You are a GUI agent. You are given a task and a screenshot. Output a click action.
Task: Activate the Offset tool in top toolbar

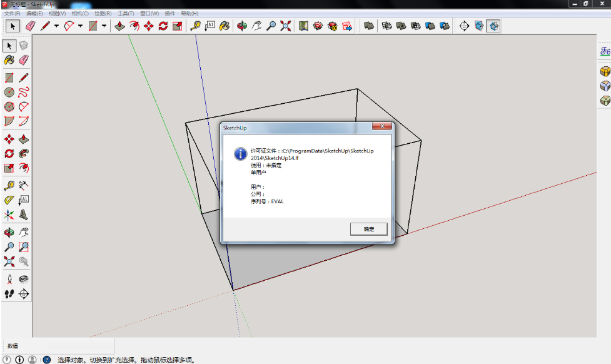[134, 26]
